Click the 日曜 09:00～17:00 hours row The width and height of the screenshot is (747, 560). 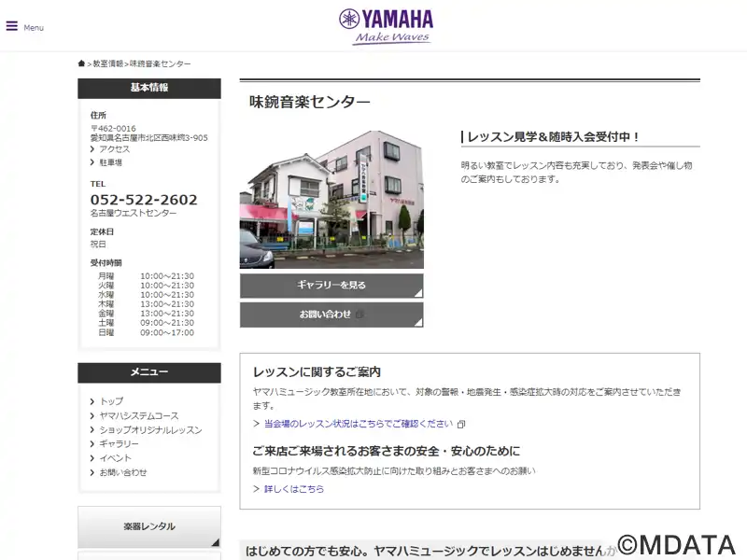[146, 332]
